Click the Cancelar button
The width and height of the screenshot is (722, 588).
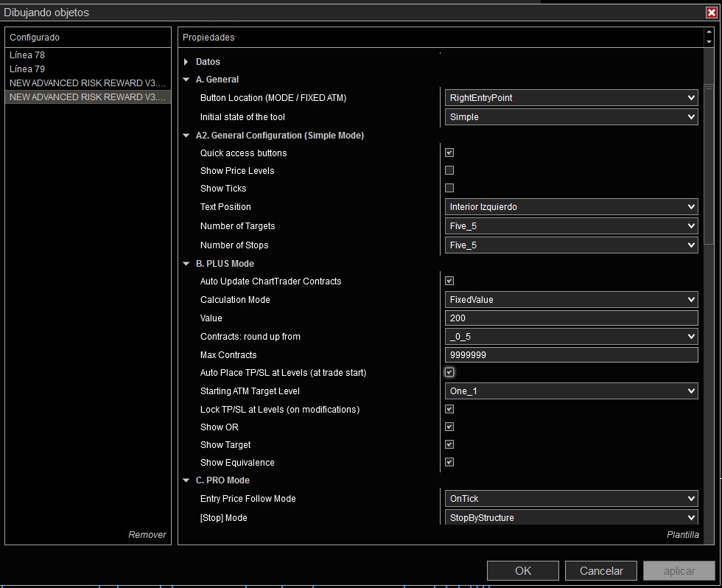601,570
